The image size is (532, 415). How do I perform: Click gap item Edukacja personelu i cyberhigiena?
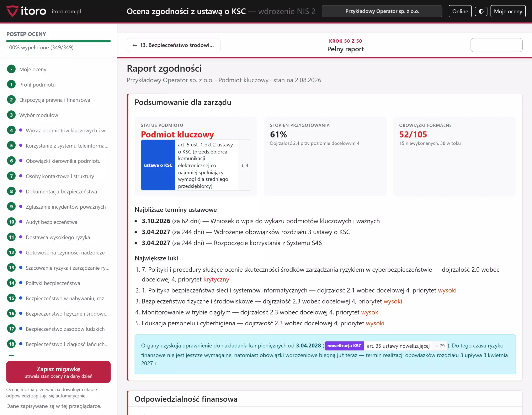point(263,323)
